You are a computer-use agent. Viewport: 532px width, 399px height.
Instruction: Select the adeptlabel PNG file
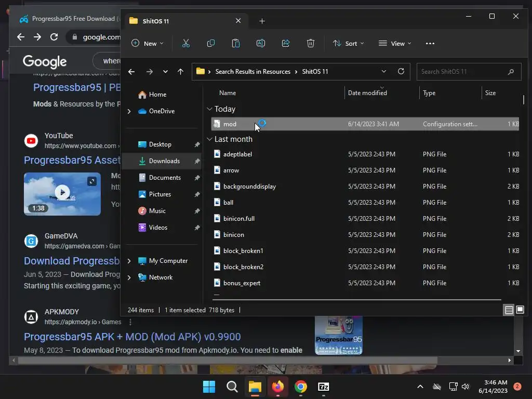pos(365,154)
